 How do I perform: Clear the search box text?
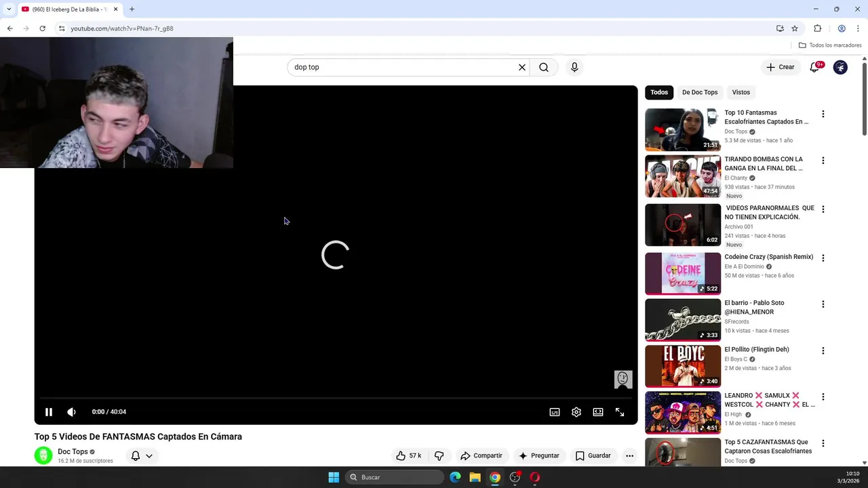(x=522, y=67)
